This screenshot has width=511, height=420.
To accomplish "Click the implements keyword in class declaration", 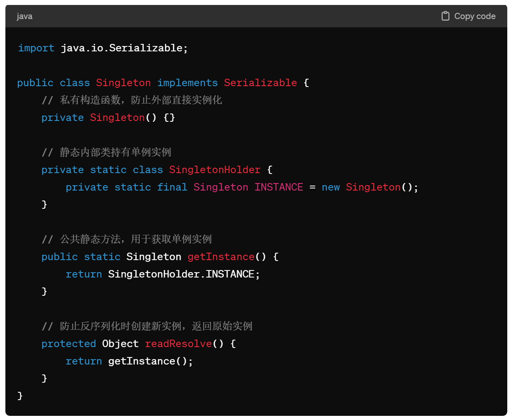I will click(187, 83).
